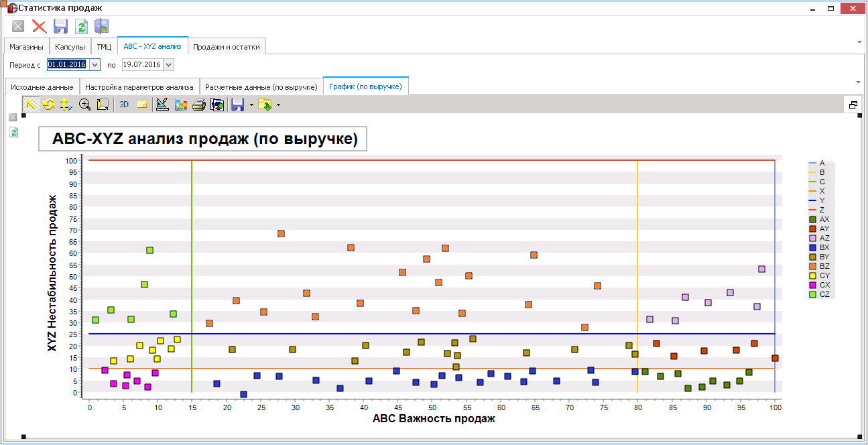Select the ABC - XYZ анализ tab
The image size is (868, 445).
click(x=152, y=46)
